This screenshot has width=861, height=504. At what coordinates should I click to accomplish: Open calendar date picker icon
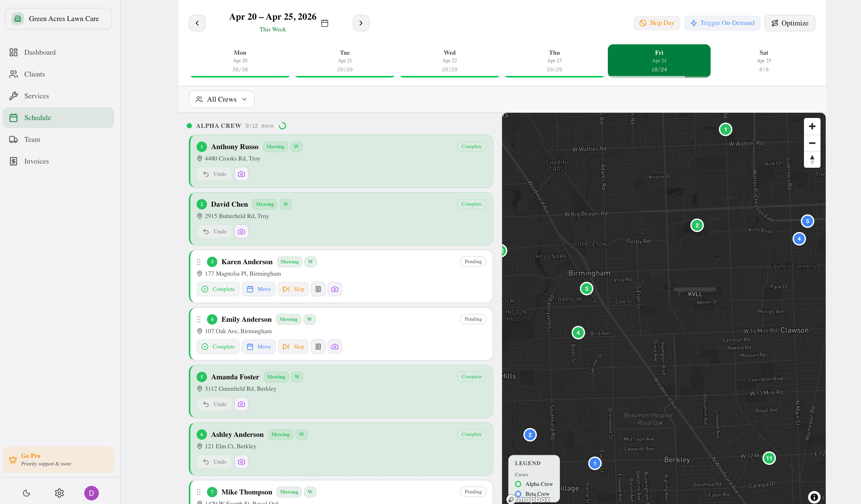(325, 23)
